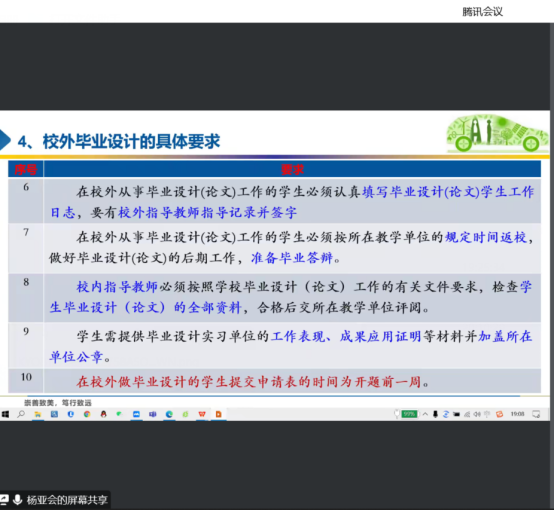Click the 杨亚会的屏幕共享 label
The width and height of the screenshot is (554, 511).
click(67, 500)
